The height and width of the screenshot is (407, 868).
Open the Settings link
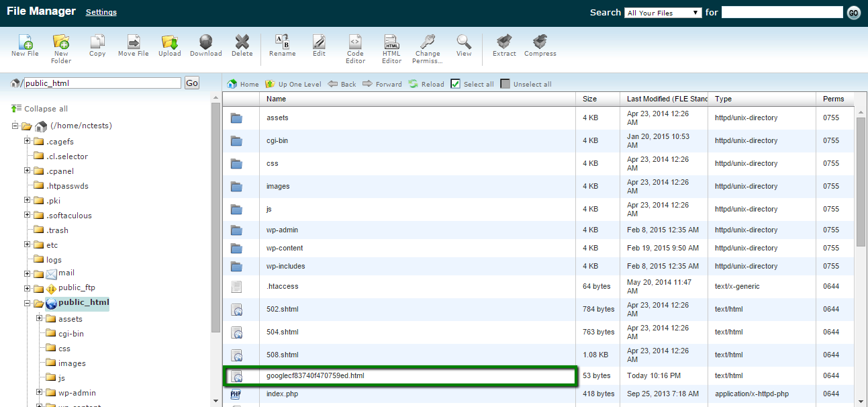(101, 12)
